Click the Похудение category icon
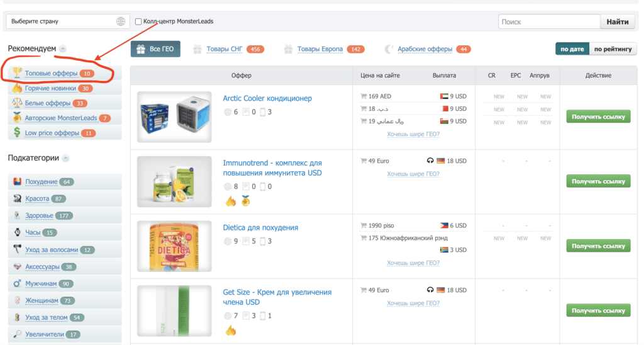Viewport: 644px width, 345px height. point(17,181)
